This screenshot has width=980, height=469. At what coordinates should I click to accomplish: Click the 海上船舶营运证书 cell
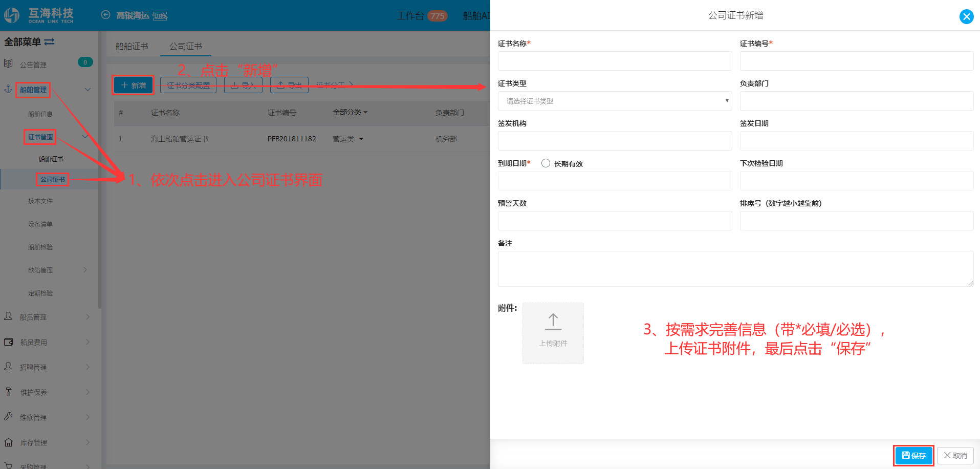pos(179,139)
